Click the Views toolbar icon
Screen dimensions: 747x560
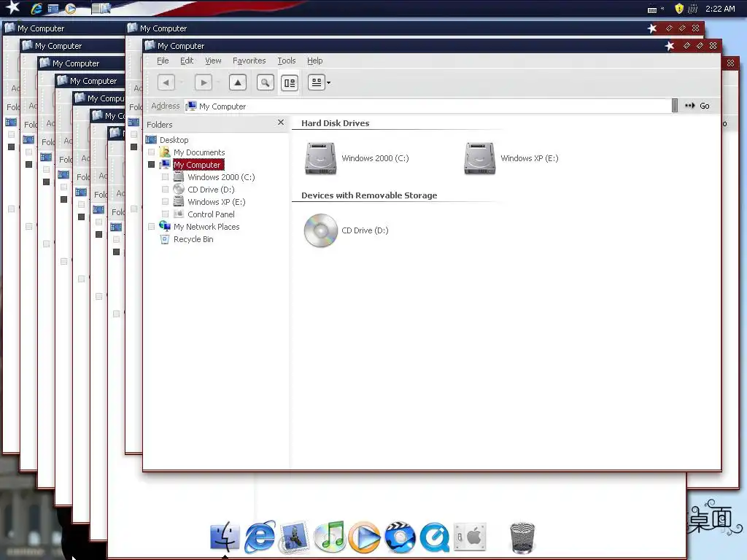(317, 82)
